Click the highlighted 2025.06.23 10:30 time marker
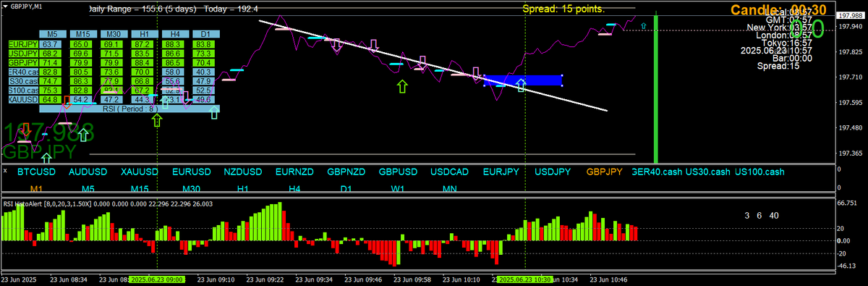 (x=525, y=279)
